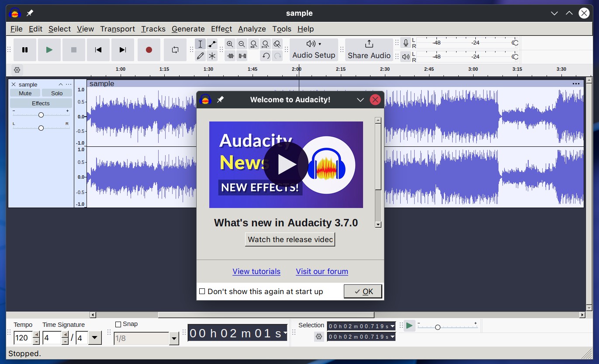Image resolution: width=599 pixels, height=364 pixels.
Task: Skip to start of the project
Action: click(x=98, y=50)
